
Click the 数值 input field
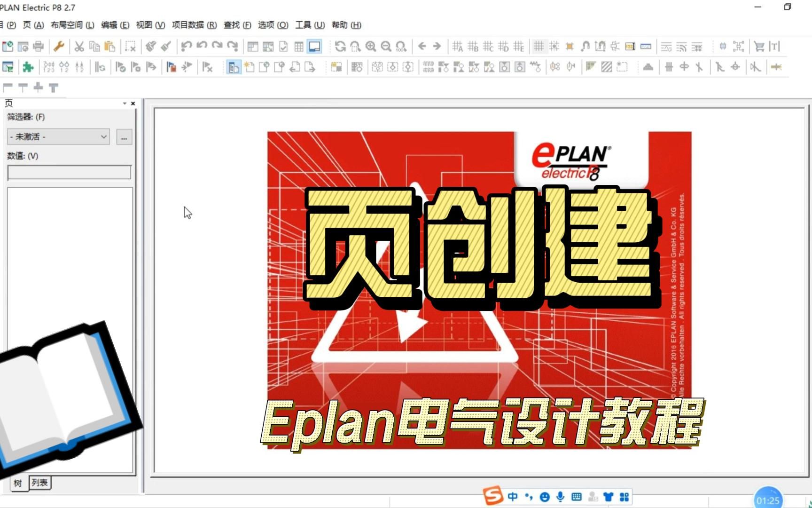69,173
